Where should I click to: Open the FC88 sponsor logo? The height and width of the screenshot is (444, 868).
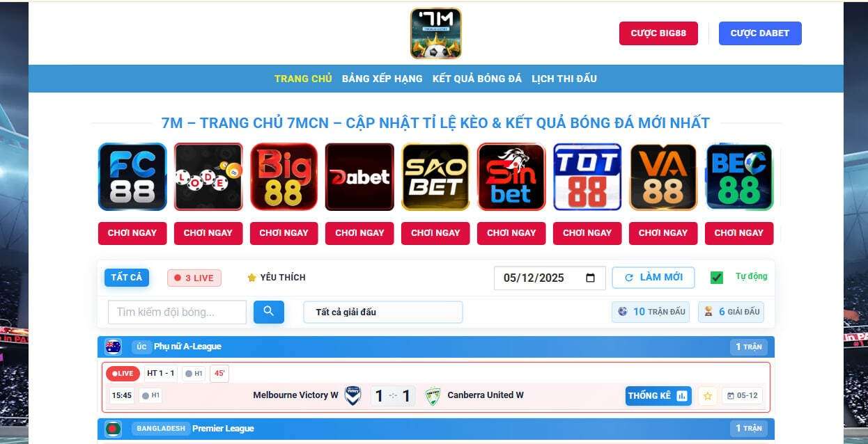pyautogui.click(x=132, y=177)
